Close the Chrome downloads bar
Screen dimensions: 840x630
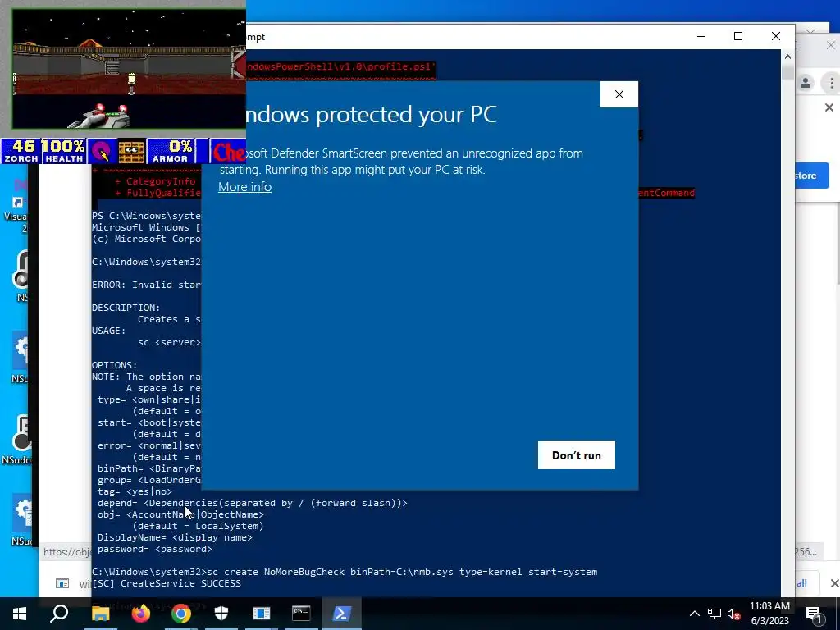(x=834, y=583)
